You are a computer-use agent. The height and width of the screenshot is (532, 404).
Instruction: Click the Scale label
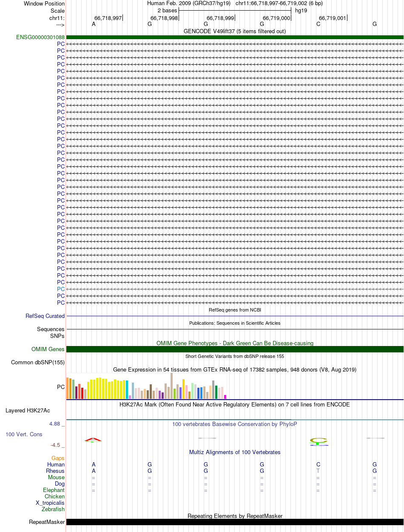(x=57, y=10)
